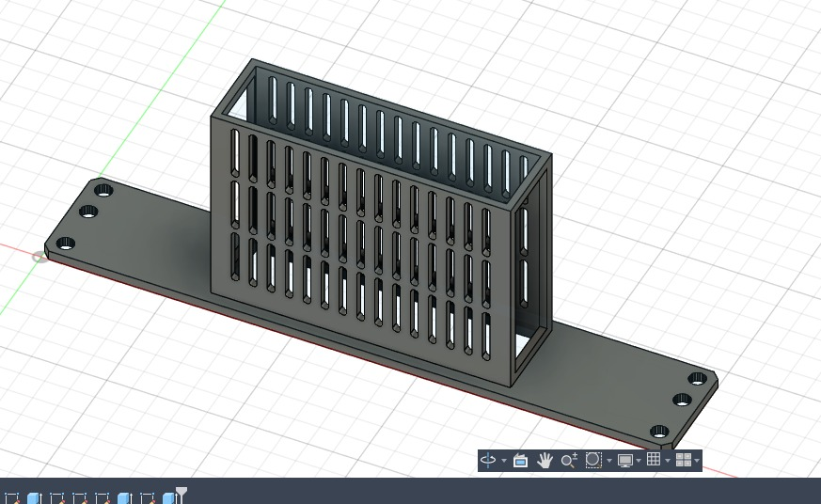
Task: Click the timeline end-of-history marker
Action: 182,494
